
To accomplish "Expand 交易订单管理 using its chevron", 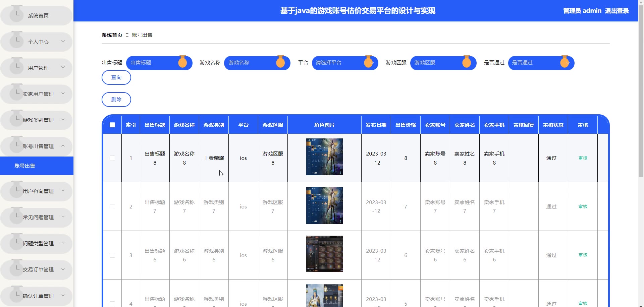I will (x=63, y=269).
